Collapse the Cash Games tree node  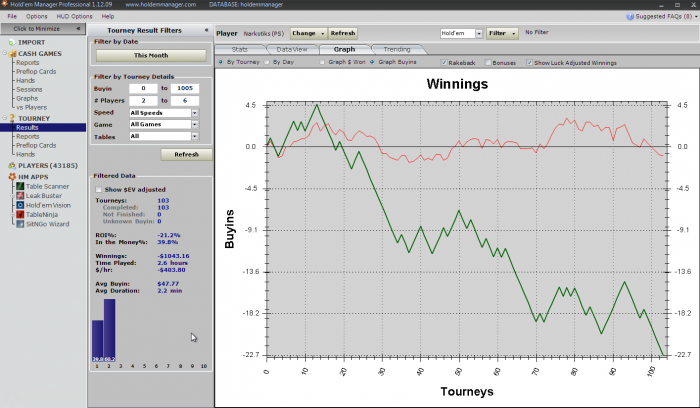tap(4, 54)
